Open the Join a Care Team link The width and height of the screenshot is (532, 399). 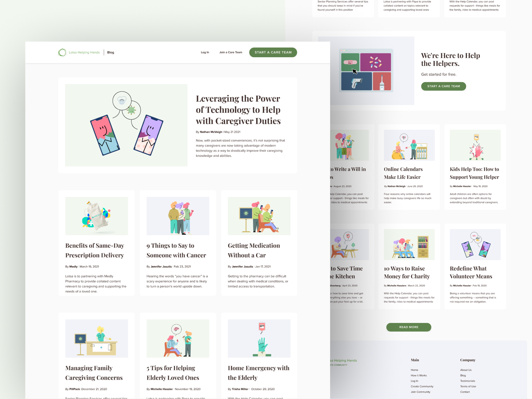click(230, 52)
